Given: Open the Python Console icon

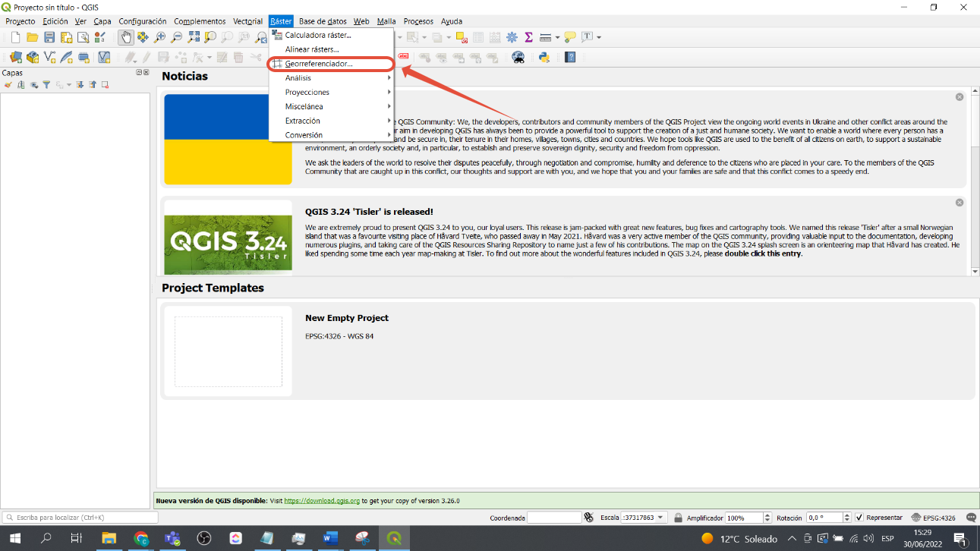Looking at the screenshot, I should 544,57.
